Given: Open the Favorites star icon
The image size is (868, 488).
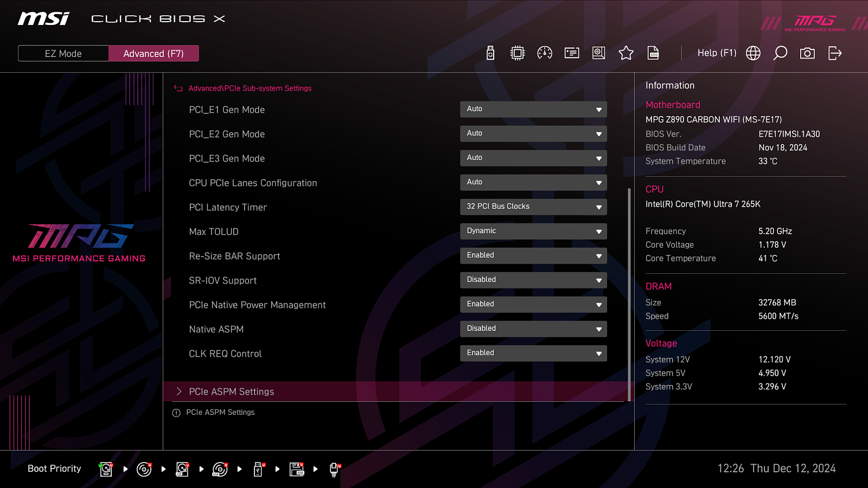Looking at the screenshot, I should coord(626,53).
